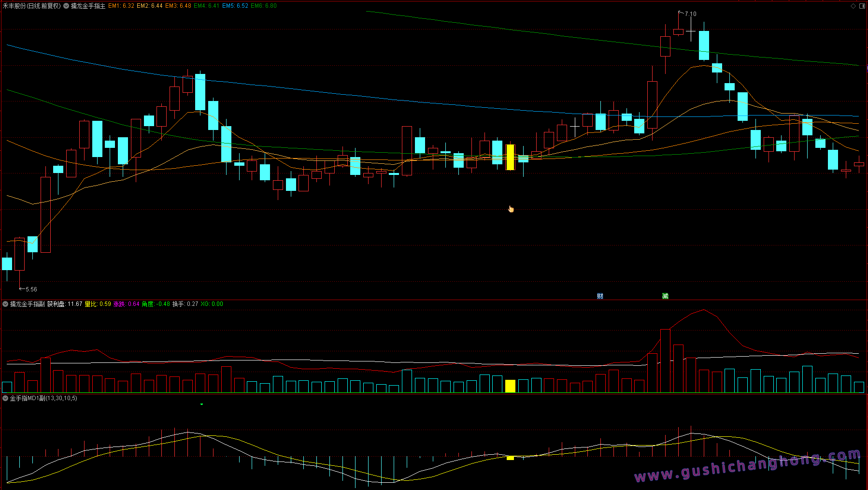This screenshot has width=868, height=490.
Task: Open dropdown next to 擒龙金手指主 indicator
Action: [x=66, y=6]
